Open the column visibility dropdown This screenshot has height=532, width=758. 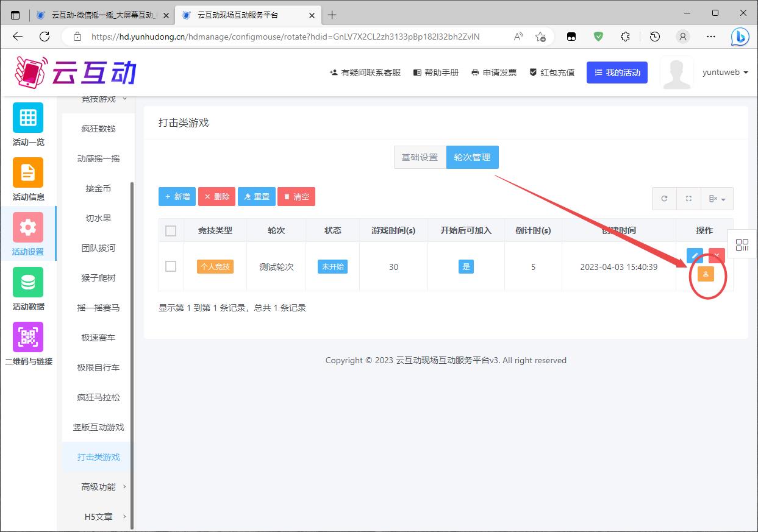click(717, 199)
